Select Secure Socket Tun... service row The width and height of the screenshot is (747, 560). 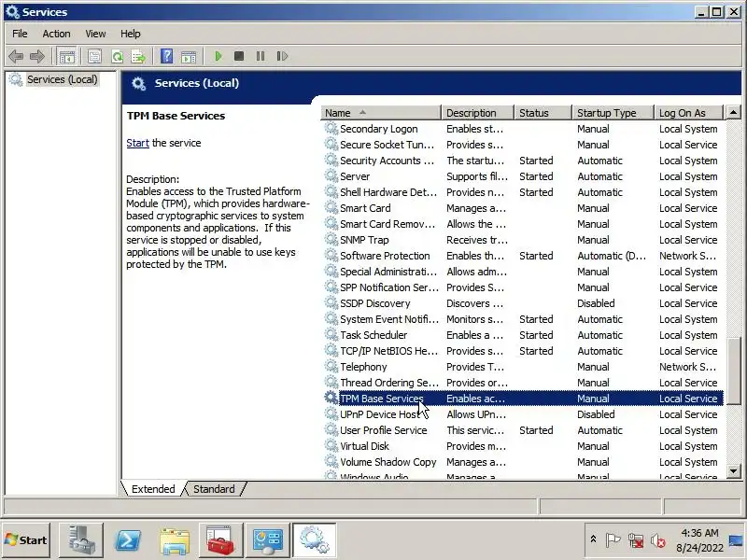click(522, 145)
